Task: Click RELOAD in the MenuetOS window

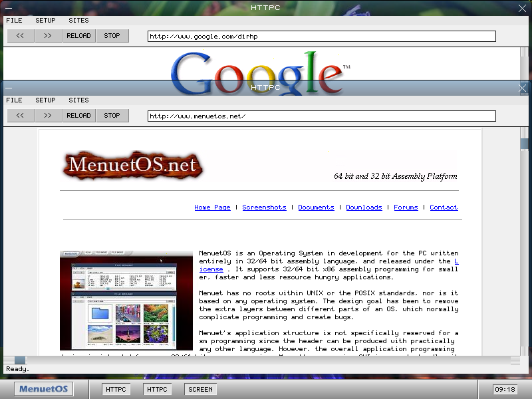Action: tap(78, 115)
